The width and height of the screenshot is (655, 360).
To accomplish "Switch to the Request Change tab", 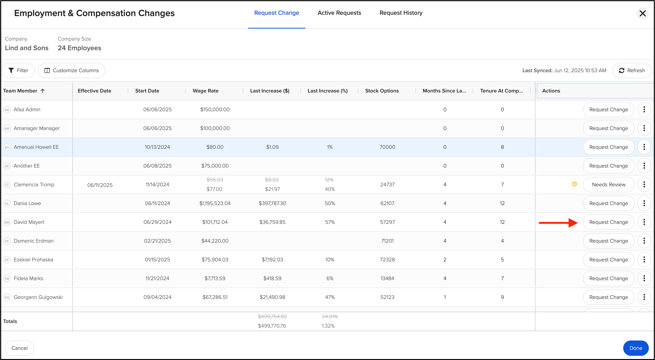I will coord(277,13).
